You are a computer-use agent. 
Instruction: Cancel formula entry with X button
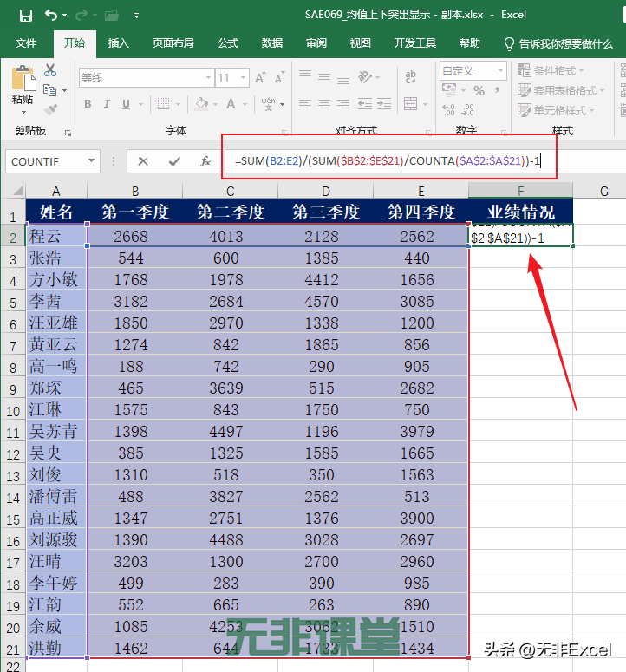click(143, 161)
